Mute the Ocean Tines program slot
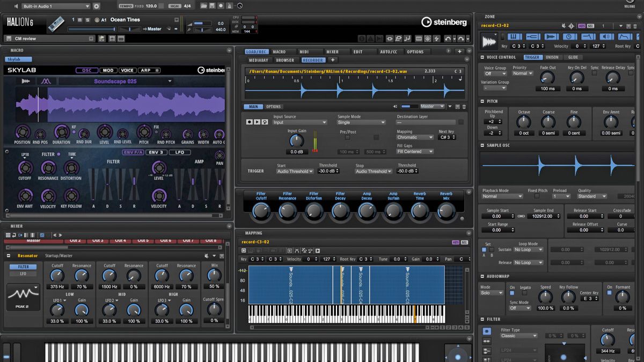The height and width of the screenshot is (362, 644). (x=80, y=20)
